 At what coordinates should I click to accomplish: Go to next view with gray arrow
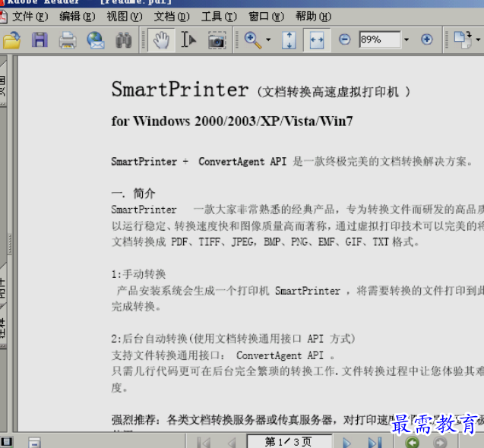pos(440,443)
